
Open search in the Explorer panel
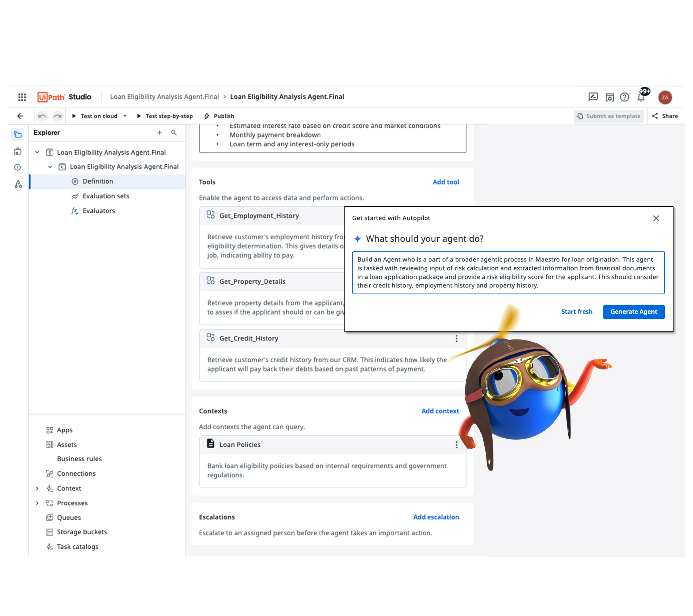pos(174,133)
